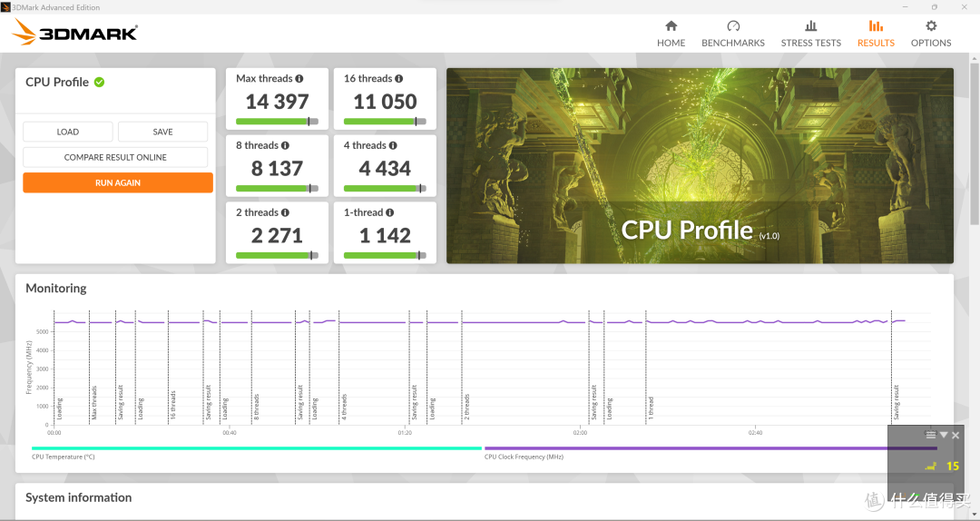This screenshot has height=521, width=980.
Task: Click the info icon beside 2 threads
Action: [x=285, y=212]
